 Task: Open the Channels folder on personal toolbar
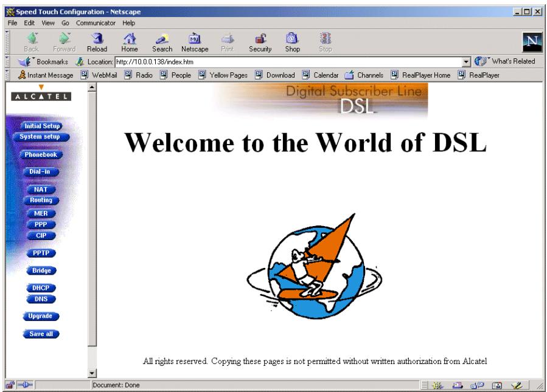[364, 75]
